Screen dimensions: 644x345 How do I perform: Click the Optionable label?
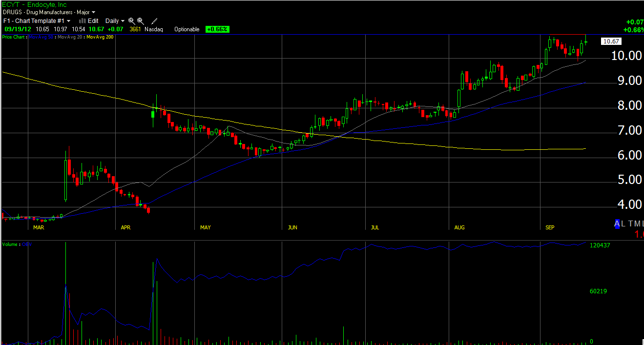(187, 29)
